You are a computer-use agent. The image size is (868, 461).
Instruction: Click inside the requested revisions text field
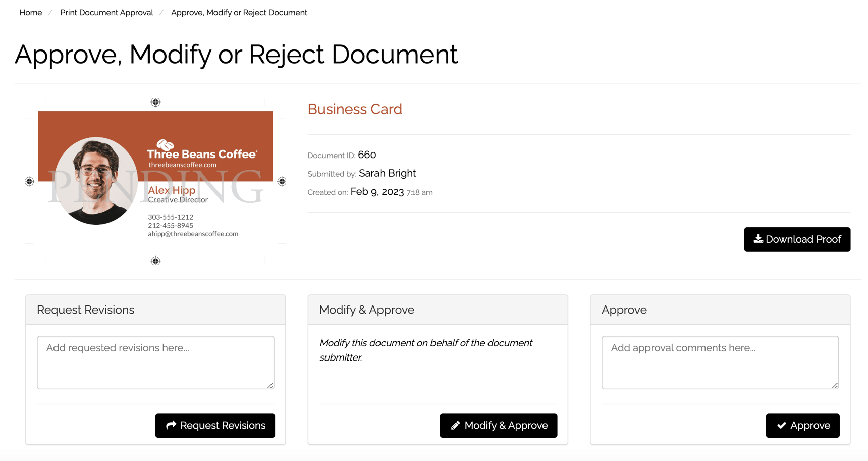[x=155, y=362]
